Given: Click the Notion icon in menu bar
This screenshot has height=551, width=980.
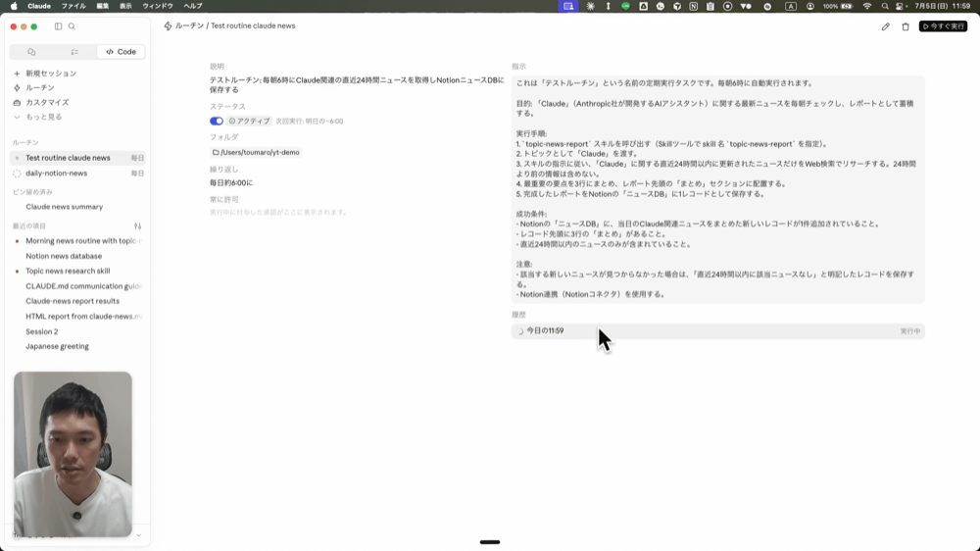Looking at the screenshot, I should (694, 6).
